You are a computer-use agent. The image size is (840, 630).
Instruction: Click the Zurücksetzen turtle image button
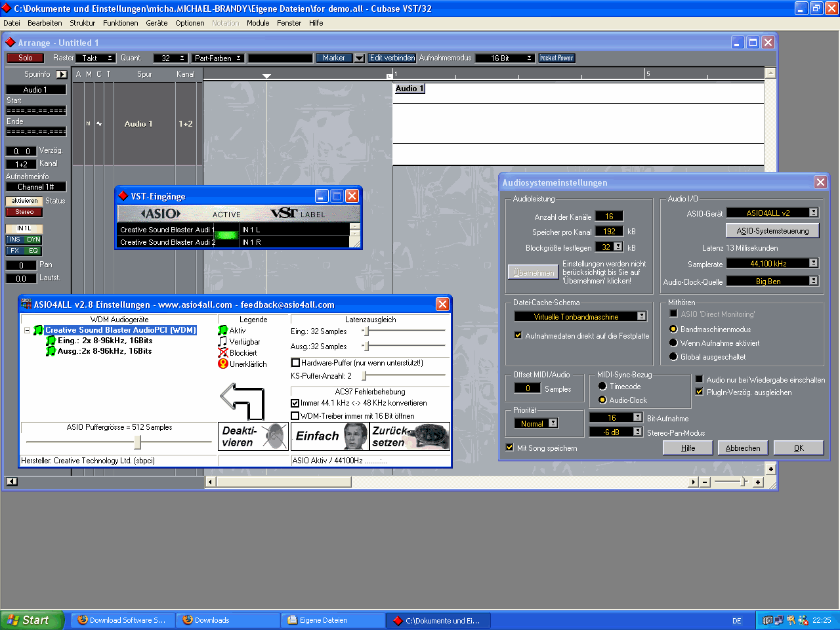pos(410,436)
